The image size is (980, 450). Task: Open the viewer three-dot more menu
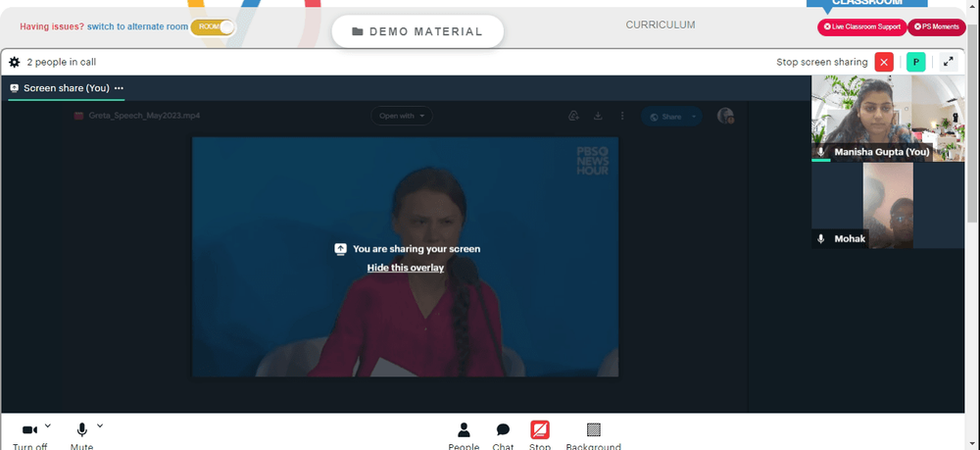(x=622, y=117)
